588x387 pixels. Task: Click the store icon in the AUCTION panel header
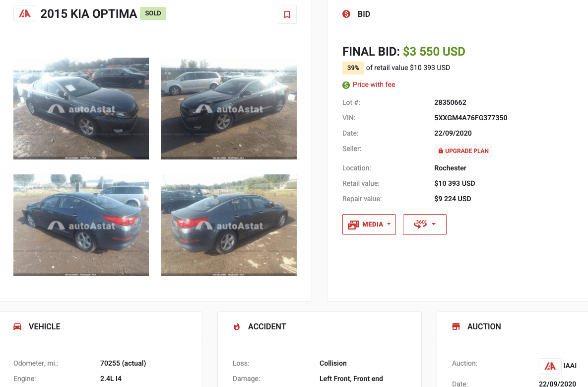tap(456, 326)
